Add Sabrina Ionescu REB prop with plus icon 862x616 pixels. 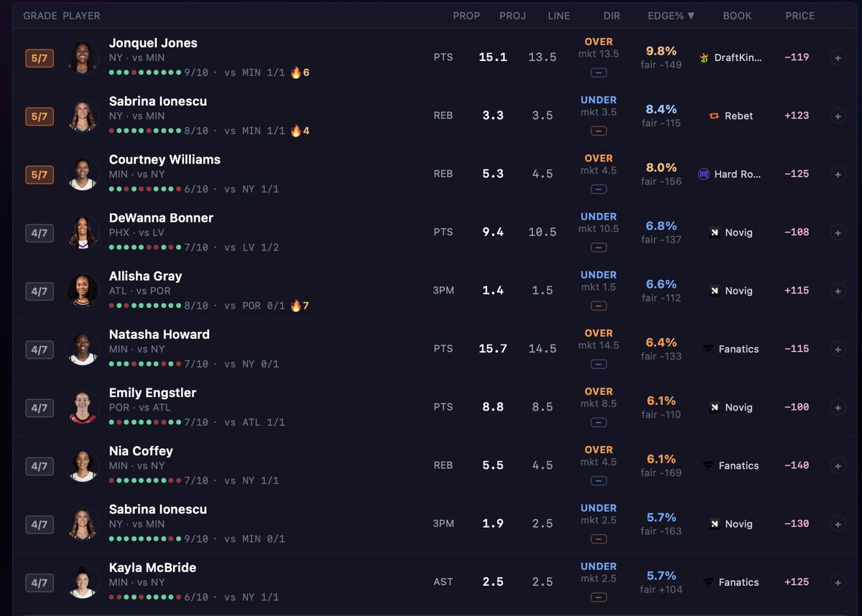pyautogui.click(x=838, y=116)
